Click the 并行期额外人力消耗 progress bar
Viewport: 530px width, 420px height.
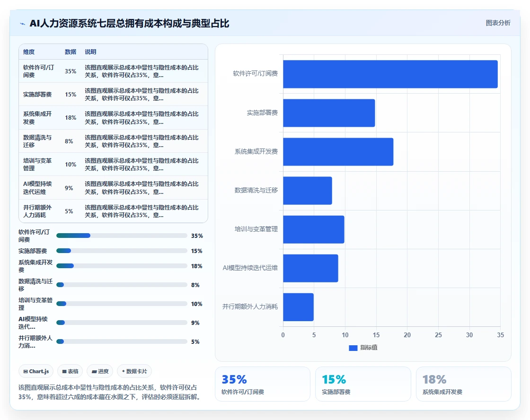122,341
